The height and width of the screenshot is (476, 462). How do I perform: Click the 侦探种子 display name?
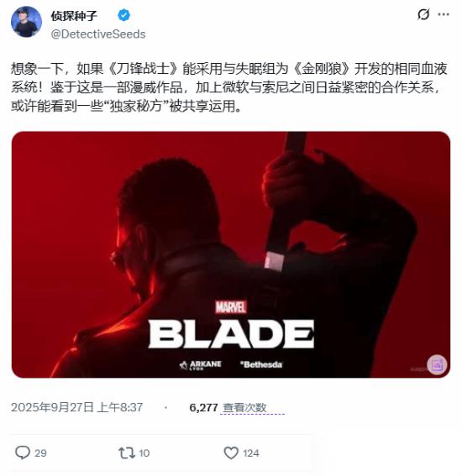[x=74, y=16]
